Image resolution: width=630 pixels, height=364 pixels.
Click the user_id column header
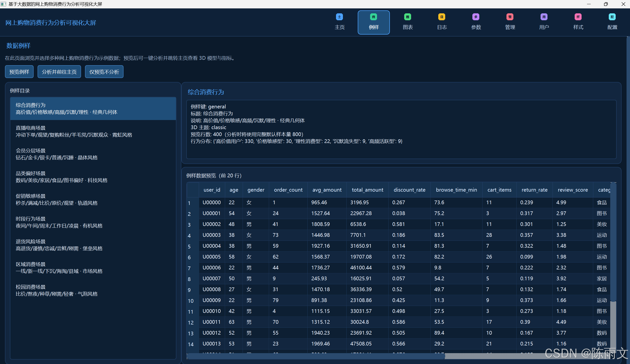212,190
